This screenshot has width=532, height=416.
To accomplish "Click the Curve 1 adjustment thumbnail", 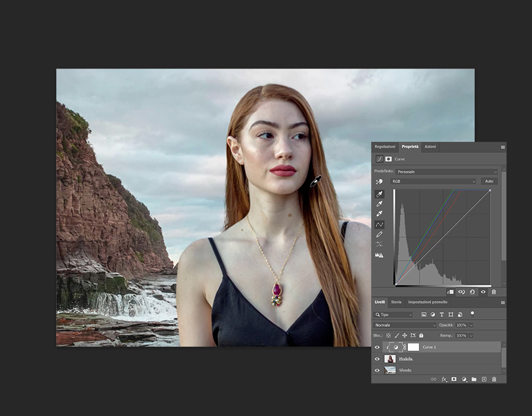I will [395, 347].
